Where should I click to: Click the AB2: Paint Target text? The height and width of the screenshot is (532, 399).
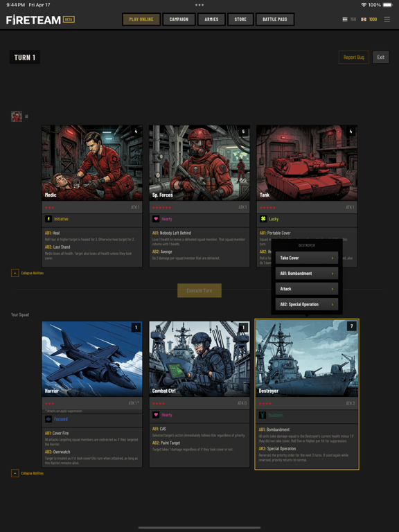(166, 443)
